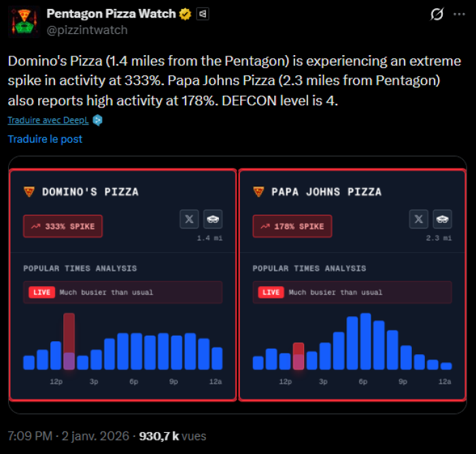The width and height of the screenshot is (476, 454).
Task: Click the Pentagon Pizza Watch account name
Action: click(x=111, y=14)
